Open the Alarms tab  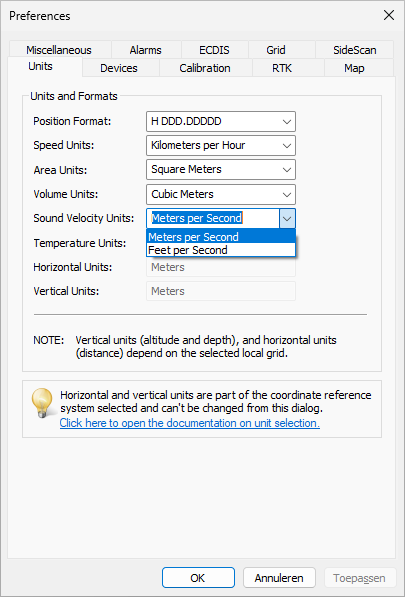point(146,50)
